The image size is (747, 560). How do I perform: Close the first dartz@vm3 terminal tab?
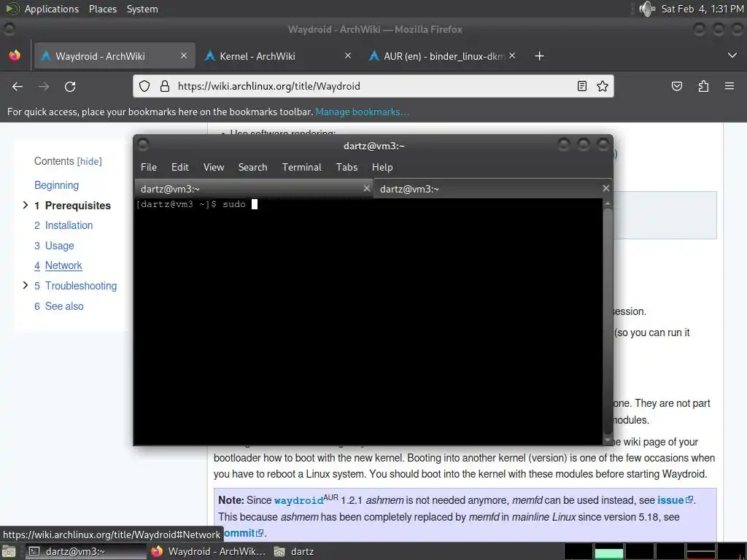(x=366, y=189)
